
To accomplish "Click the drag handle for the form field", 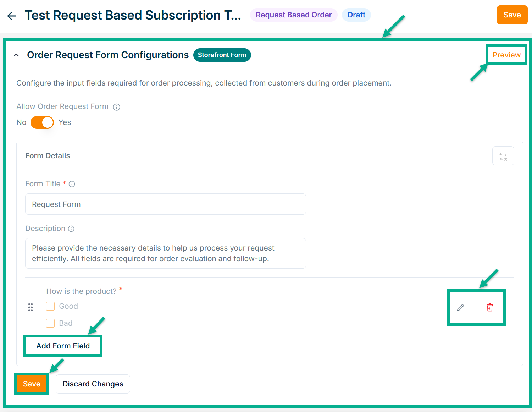I will pyautogui.click(x=31, y=307).
